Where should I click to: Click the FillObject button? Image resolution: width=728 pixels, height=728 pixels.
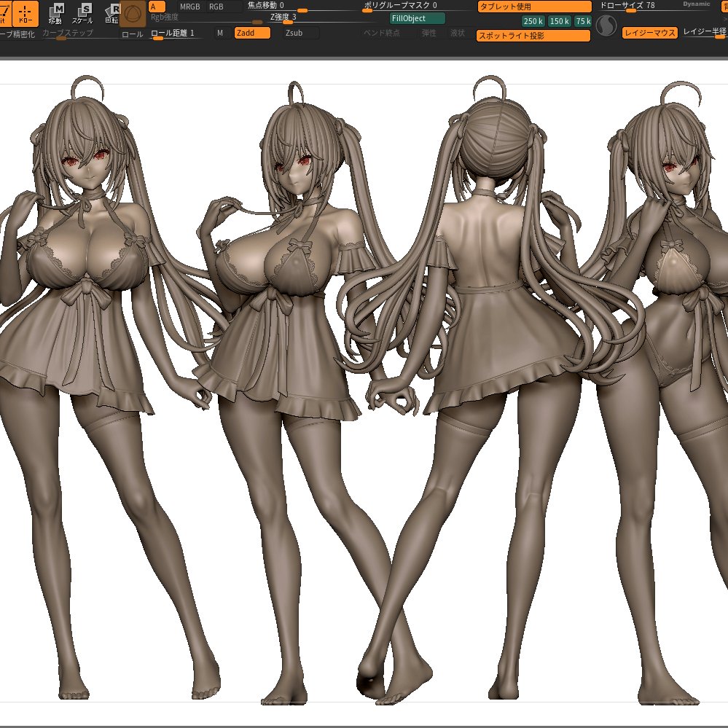418,18
